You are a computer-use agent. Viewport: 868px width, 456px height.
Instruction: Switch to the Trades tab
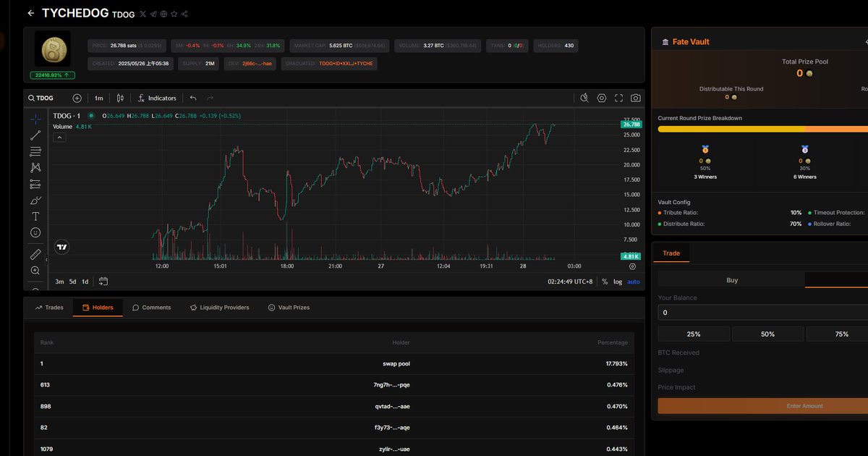click(x=49, y=308)
